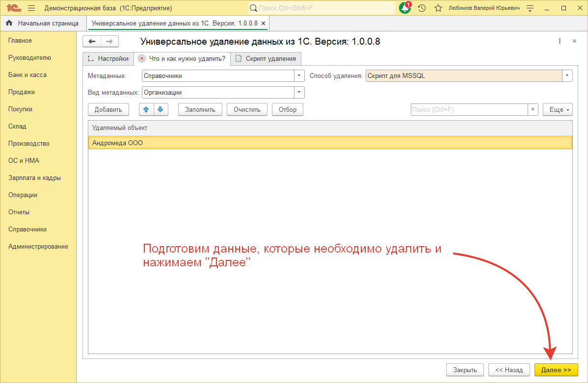Click in the Поиск (Ctrl+F) field
Screen dimensions: 588x383
tap(469, 109)
